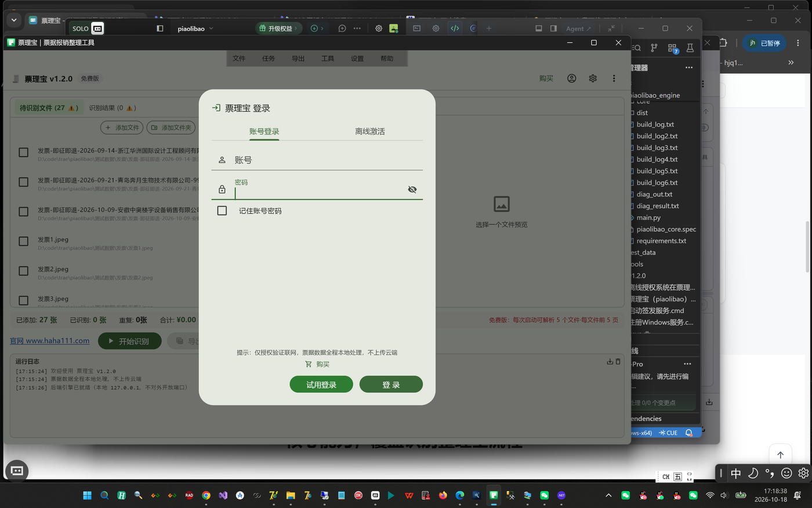The width and height of the screenshot is (812, 508).
Task: Open the 帮助 menu
Action: click(x=387, y=59)
